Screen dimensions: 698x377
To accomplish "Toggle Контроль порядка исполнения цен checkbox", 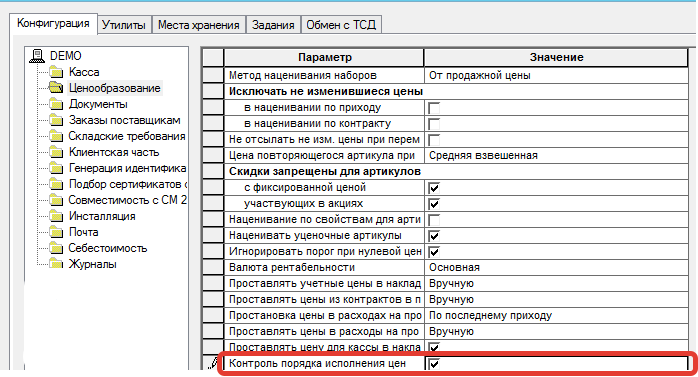I will pos(434,364).
